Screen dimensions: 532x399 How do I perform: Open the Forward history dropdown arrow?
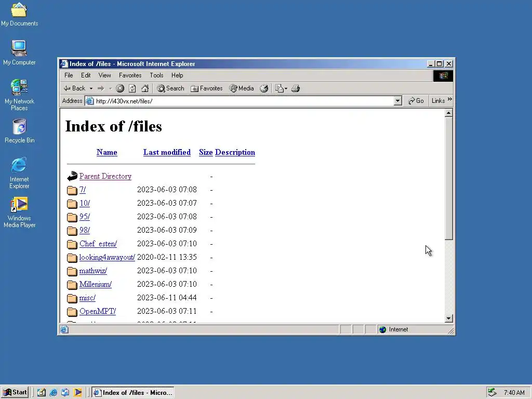coord(110,88)
